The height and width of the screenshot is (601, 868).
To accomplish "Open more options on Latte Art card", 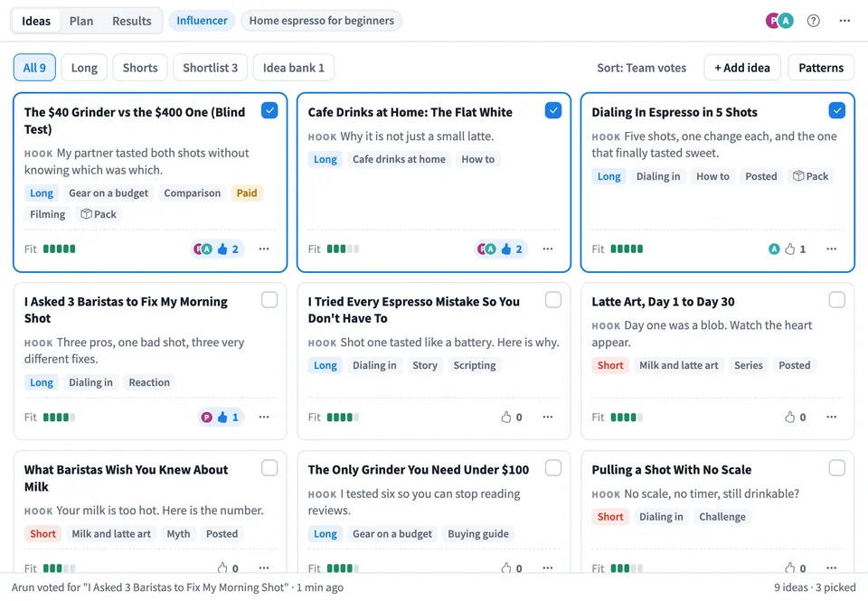I will click(832, 418).
